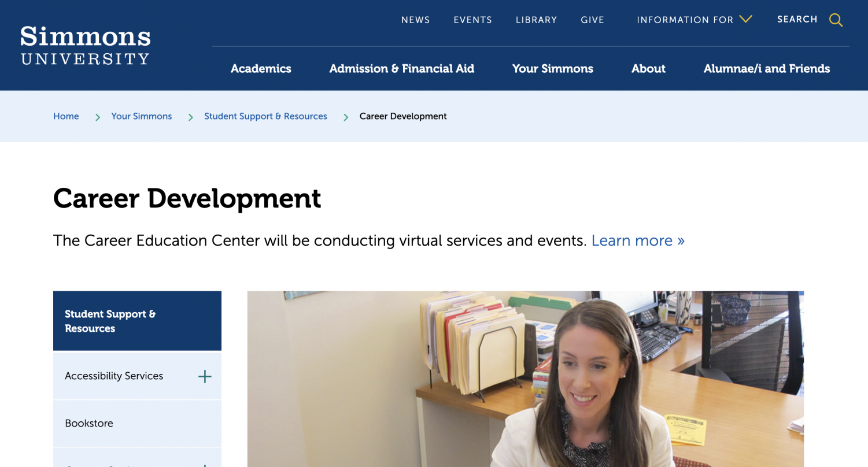Go to the Library link
868x467 pixels.
tap(536, 20)
